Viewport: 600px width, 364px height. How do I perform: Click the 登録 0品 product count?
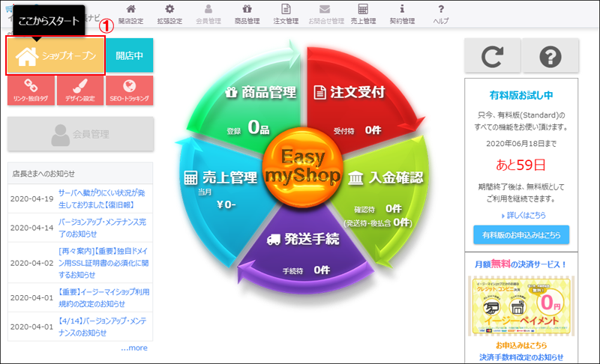click(x=248, y=127)
